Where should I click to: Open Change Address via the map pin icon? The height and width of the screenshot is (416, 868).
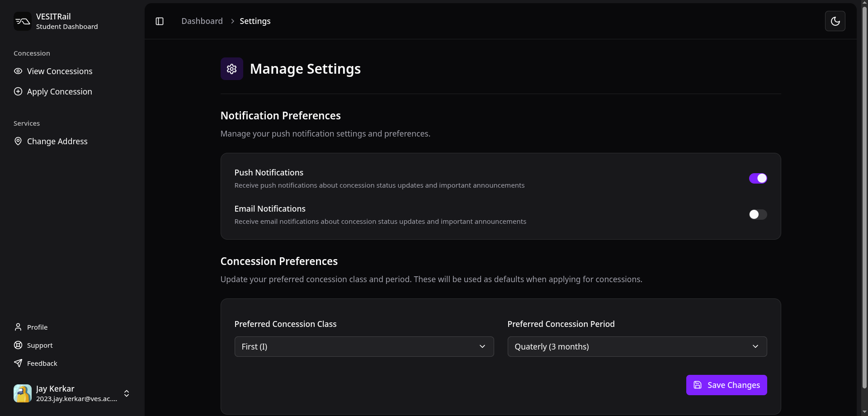[x=18, y=141]
